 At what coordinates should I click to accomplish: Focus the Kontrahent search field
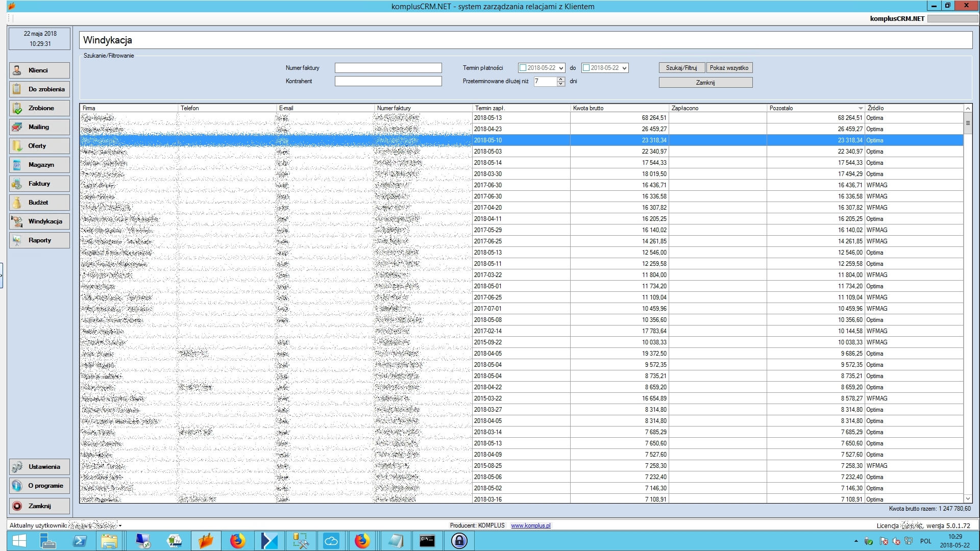click(x=388, y=81)
